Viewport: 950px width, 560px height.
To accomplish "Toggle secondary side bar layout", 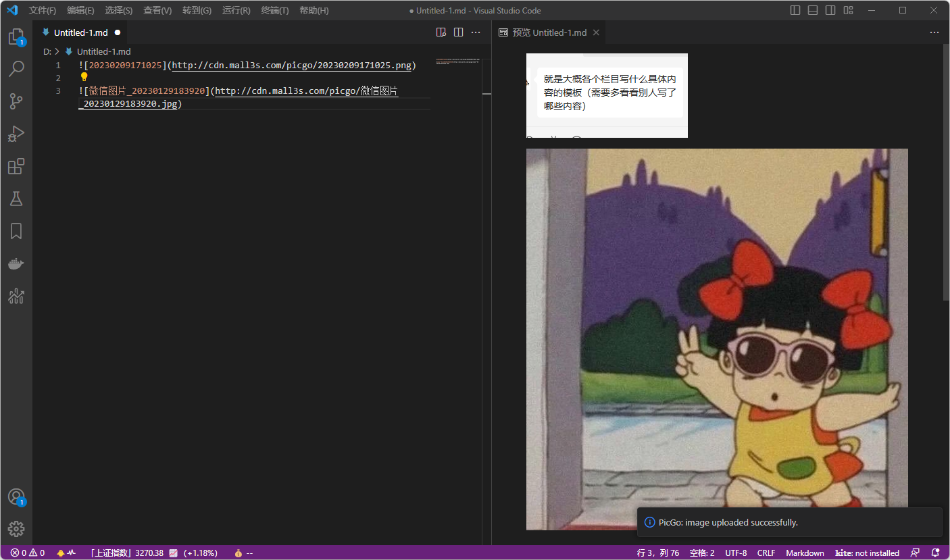I will point(830,10).
